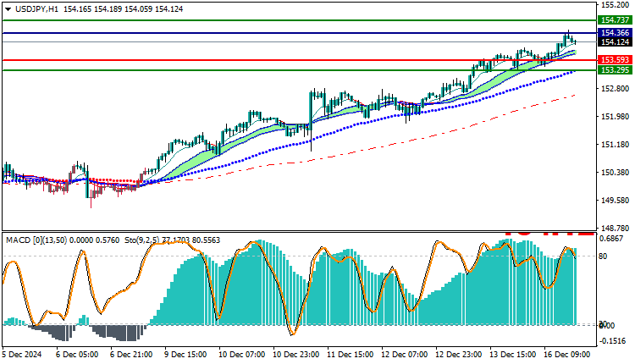Click the 150.380 price scale value

coord(616,173)
